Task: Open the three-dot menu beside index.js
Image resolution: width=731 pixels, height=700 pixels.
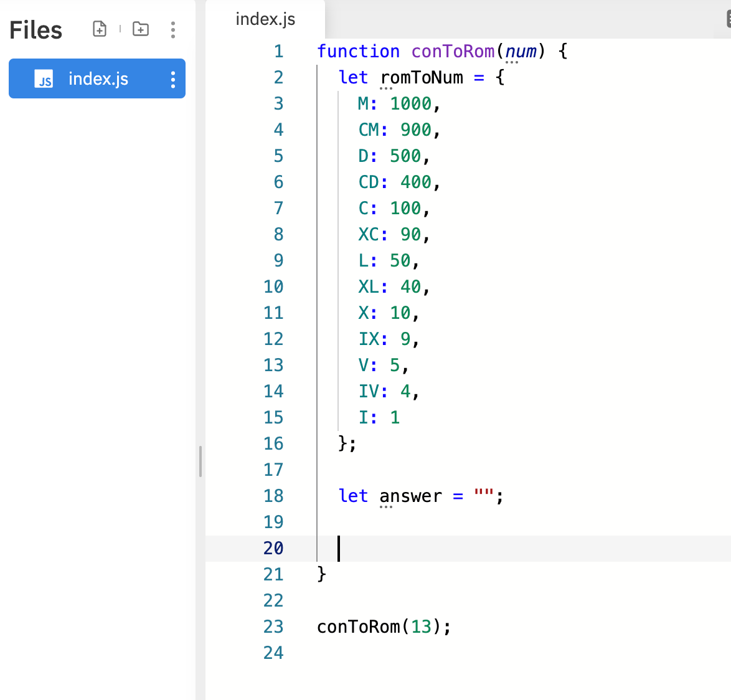Action: point(172,78)
